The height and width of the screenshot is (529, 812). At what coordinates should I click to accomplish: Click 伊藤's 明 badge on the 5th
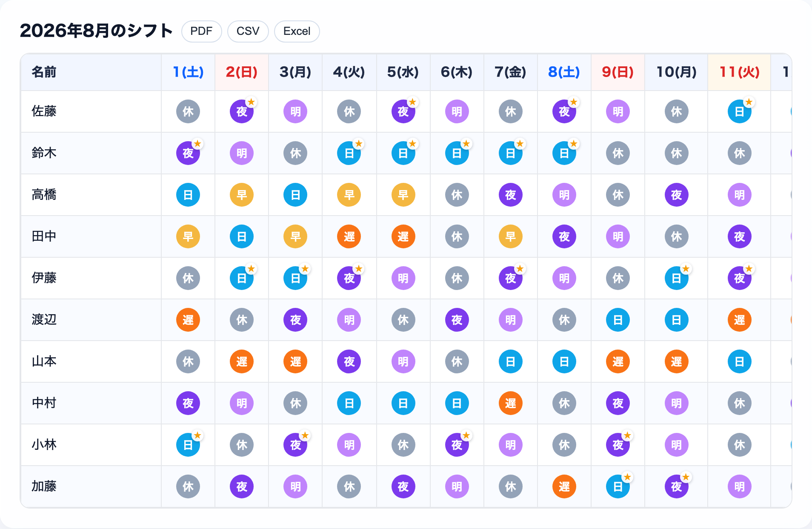click(403, 278)
